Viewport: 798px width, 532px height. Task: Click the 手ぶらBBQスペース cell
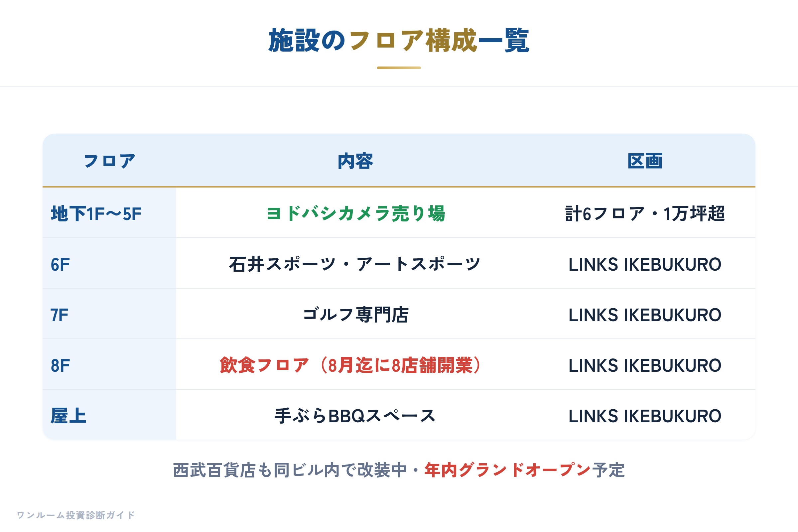[355, 416]
